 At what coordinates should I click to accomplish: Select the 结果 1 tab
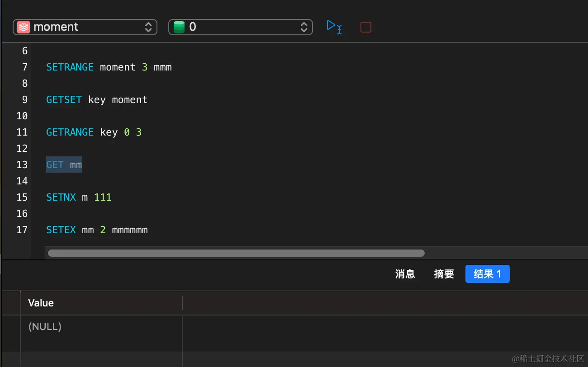487,274
